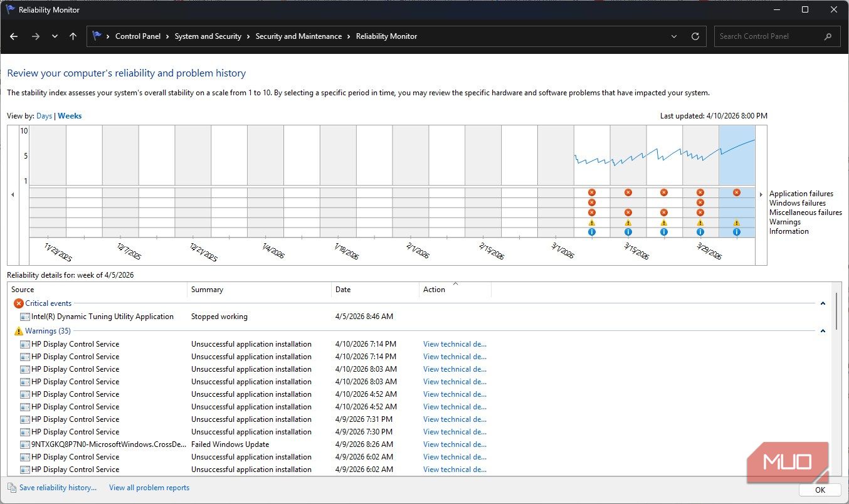Click the OK button
Viewport: 849px width, 504px height.
click(820, 490)
